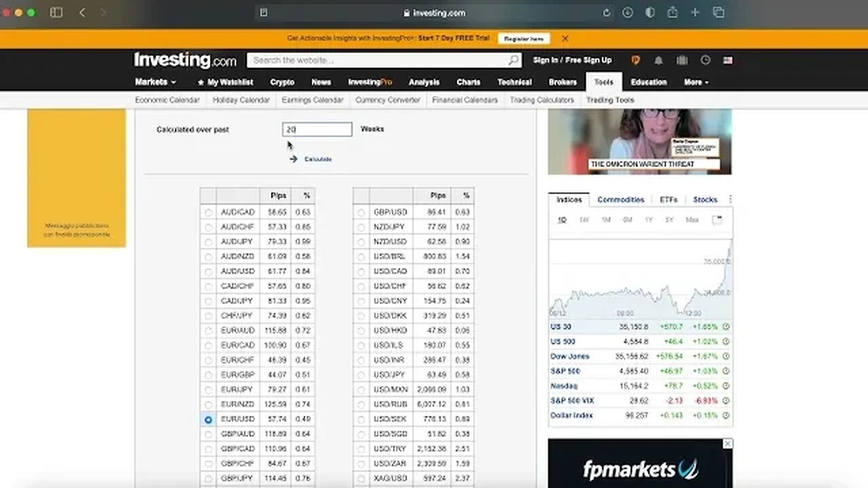This screenshot has width=868, height=488.
Task: Select the USD/CAD radio button
Action: 361,272
